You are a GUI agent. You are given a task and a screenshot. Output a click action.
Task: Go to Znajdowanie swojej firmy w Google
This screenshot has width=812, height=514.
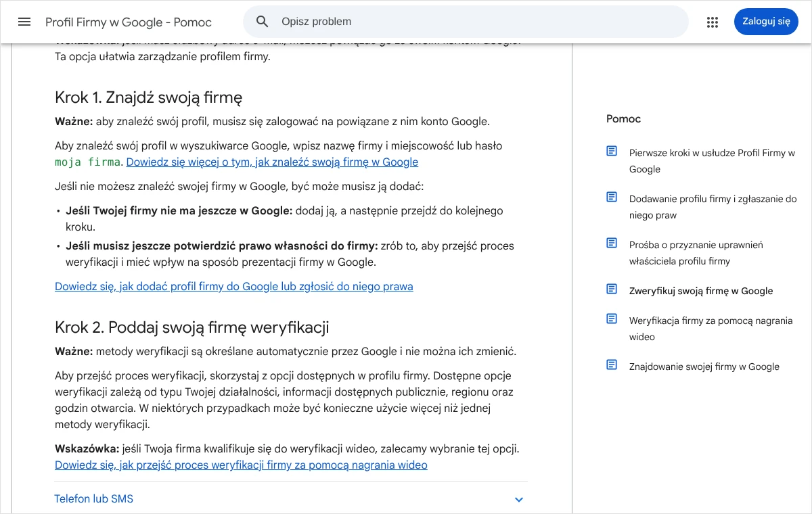pos(704,367)
